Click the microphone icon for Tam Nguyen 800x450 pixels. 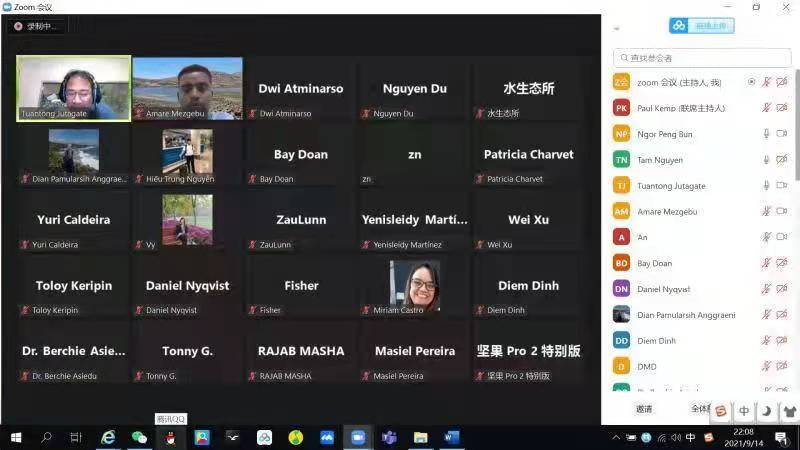[766, 160]
